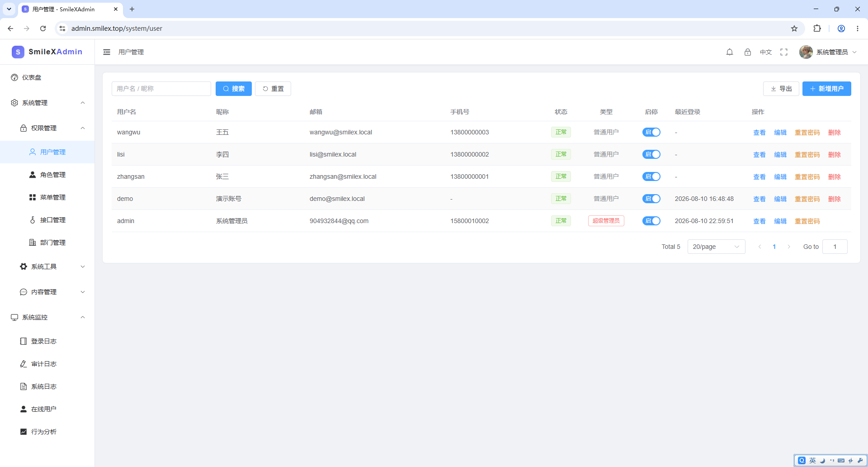Click the Go to page number field
The width and height of the screenshot is (868, 467).
[835, 247]
